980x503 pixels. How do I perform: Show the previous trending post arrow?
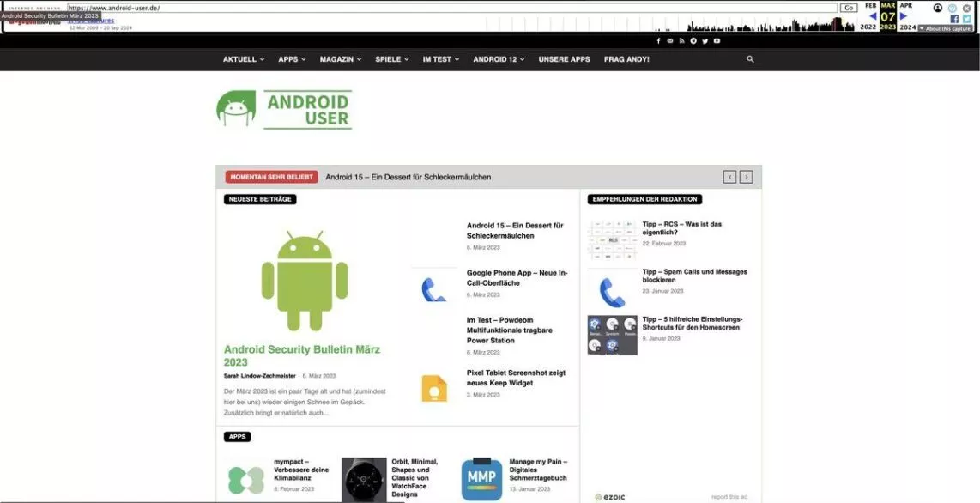pyautogui.click(x=729, y=177)
